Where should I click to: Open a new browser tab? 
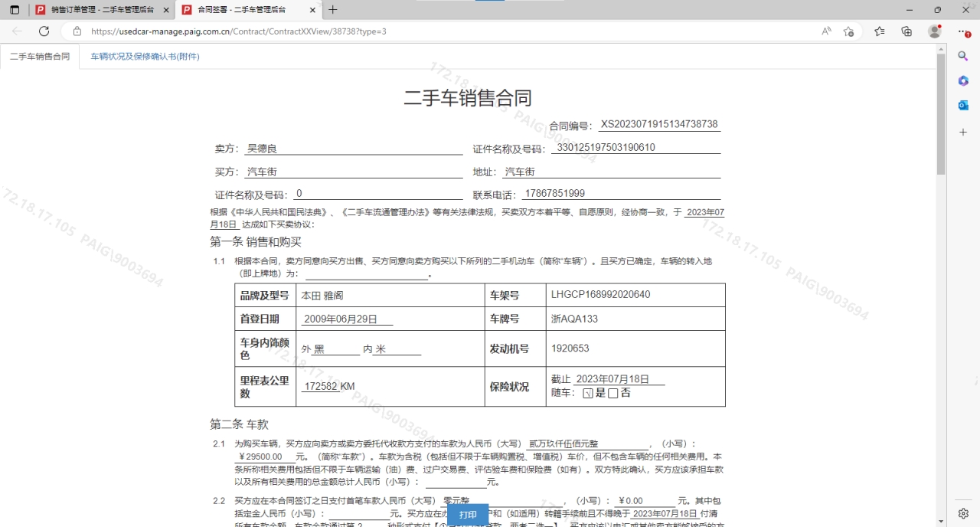click(332, 10)
